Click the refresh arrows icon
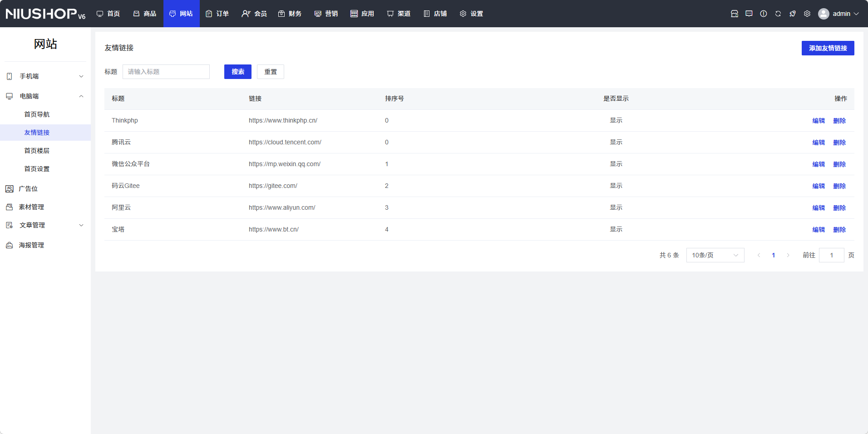The height and width of the screenshot is (434, 868). coord(778,14)
